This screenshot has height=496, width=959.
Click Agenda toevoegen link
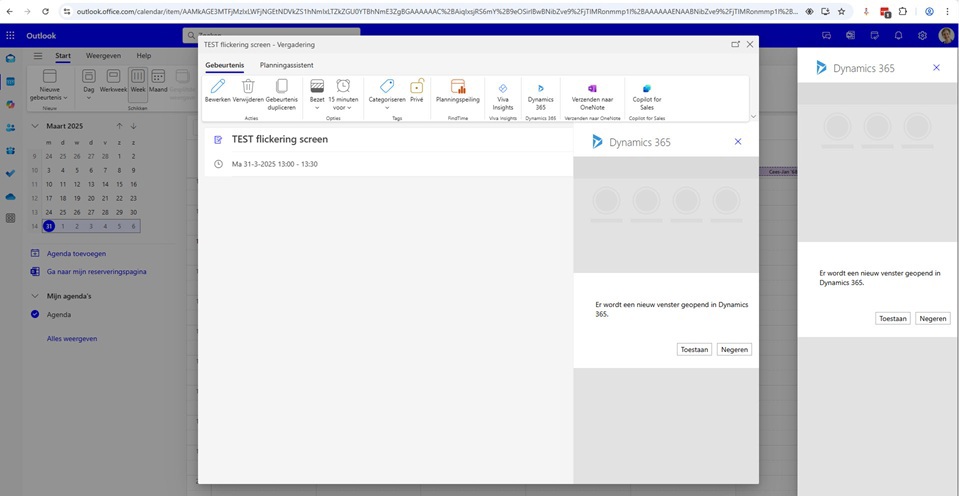coord(76,253)
